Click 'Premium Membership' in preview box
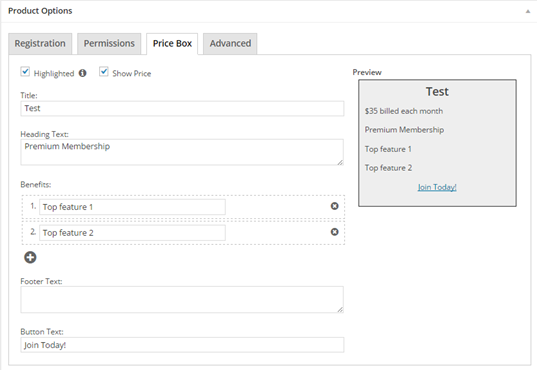Viewport: 537px width, 370px height. click(x=404, y=130)
